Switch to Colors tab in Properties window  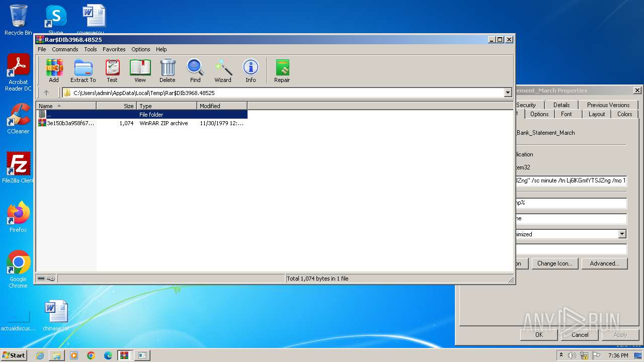tap(625, 114)
